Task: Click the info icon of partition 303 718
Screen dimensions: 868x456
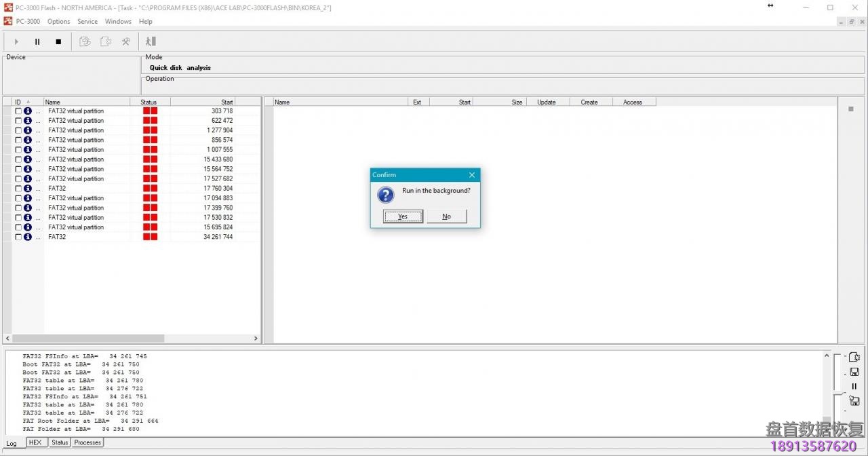Action: [28, 111]
